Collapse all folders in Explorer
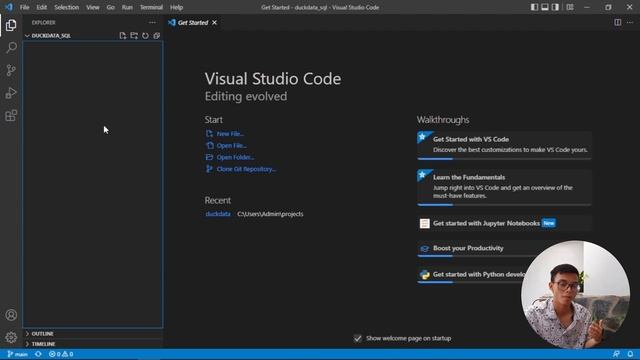This screenshot has height=360, width=640. (x=157, y=36)
